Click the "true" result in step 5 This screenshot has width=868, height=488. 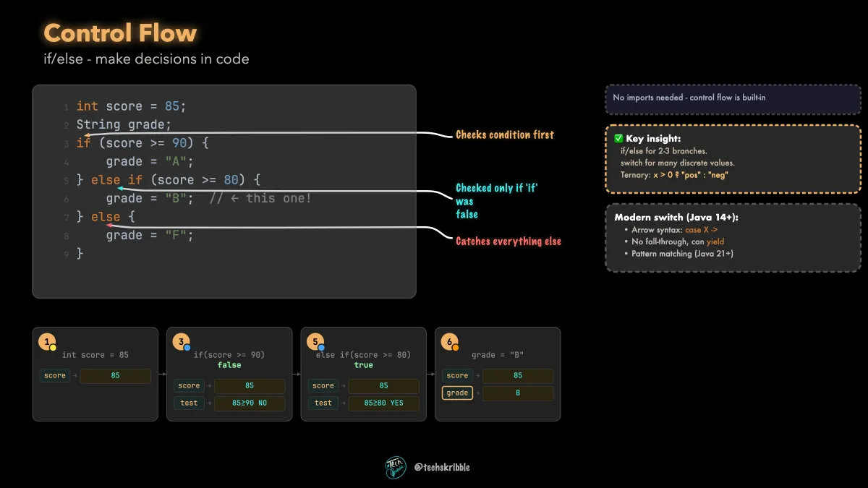click(364, 365)
